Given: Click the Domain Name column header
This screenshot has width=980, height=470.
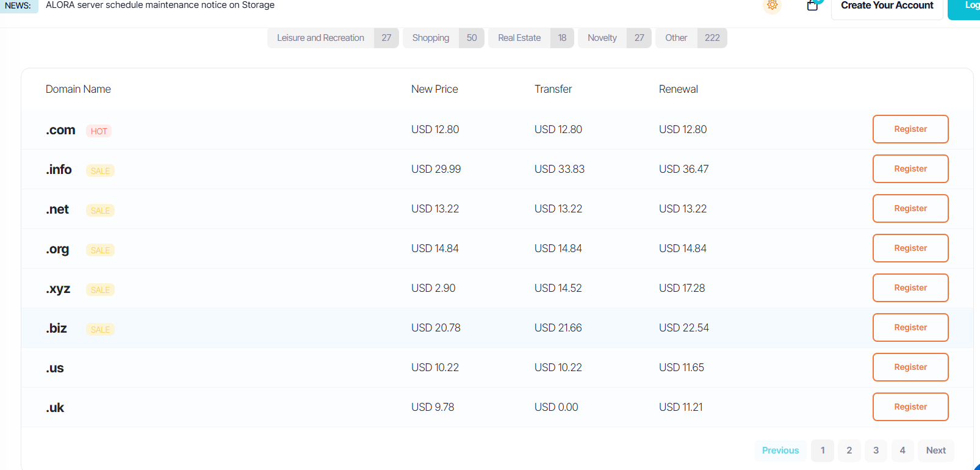Looking at the screenshot, I should 78,89.
